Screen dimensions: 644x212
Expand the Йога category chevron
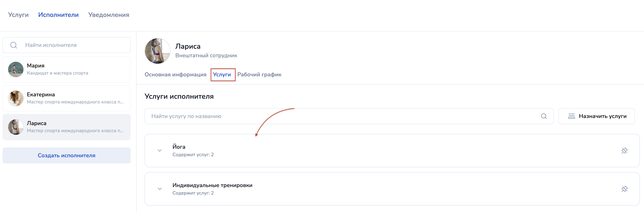click(159, 151)
